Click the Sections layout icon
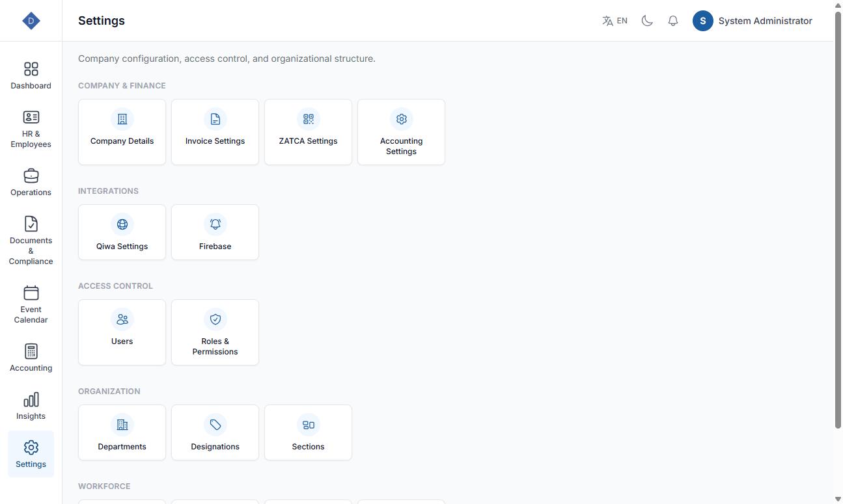The height and width of the screenshot is (504, 843). tap(308, 425)
